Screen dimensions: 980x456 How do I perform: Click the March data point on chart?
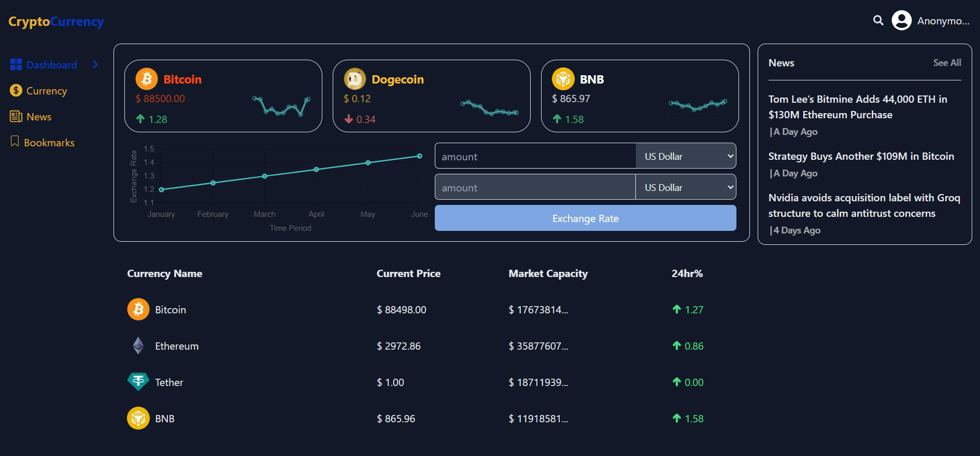tap(265, 176)
